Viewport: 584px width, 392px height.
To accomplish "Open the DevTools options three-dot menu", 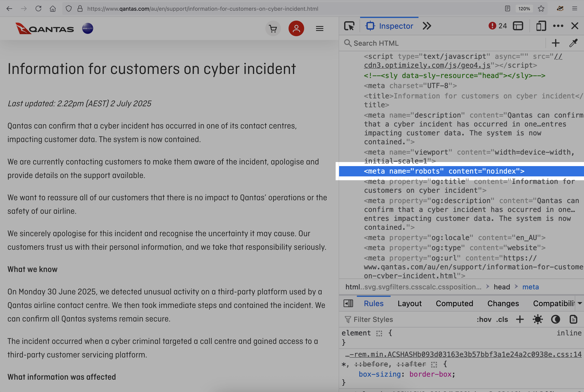I will (558, 26).
